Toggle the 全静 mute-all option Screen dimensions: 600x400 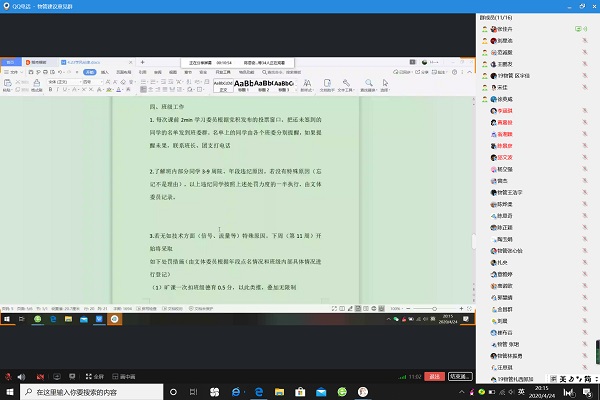[x=95, y=377]
